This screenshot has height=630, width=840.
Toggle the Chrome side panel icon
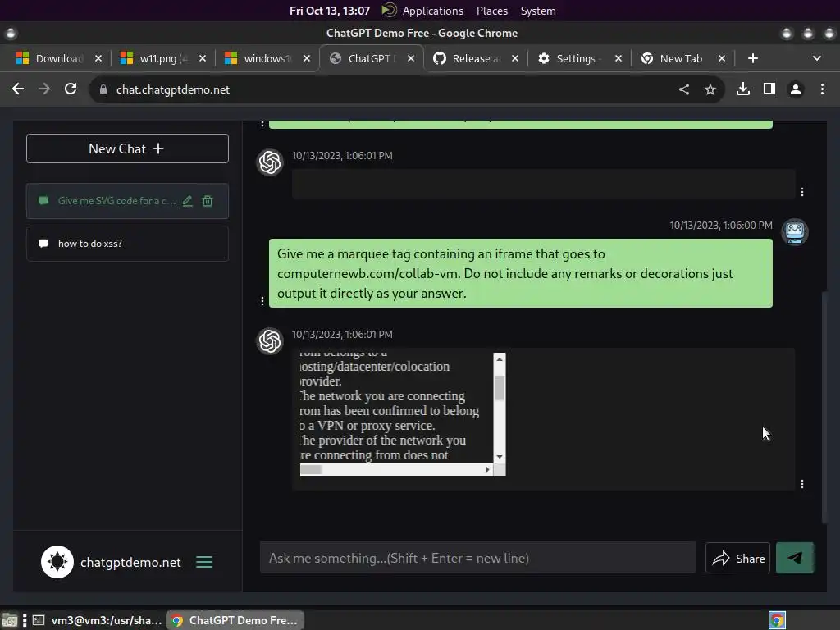pyautogui.click(x=769, y=89)
